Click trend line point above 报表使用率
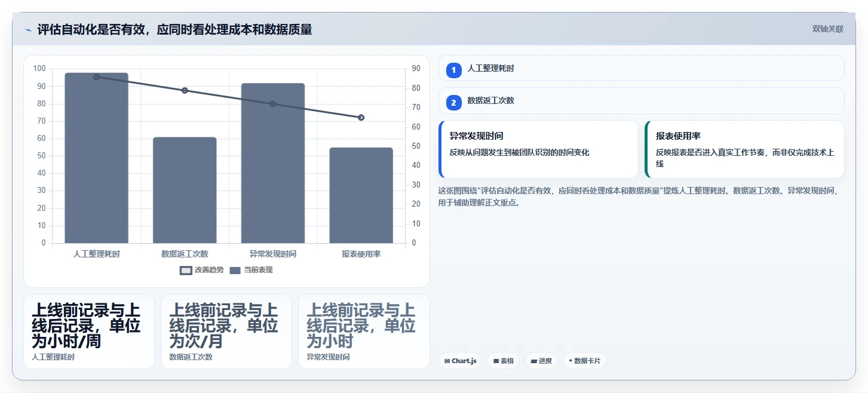This screenshot has width=868, height=393. tap(361, 118)
